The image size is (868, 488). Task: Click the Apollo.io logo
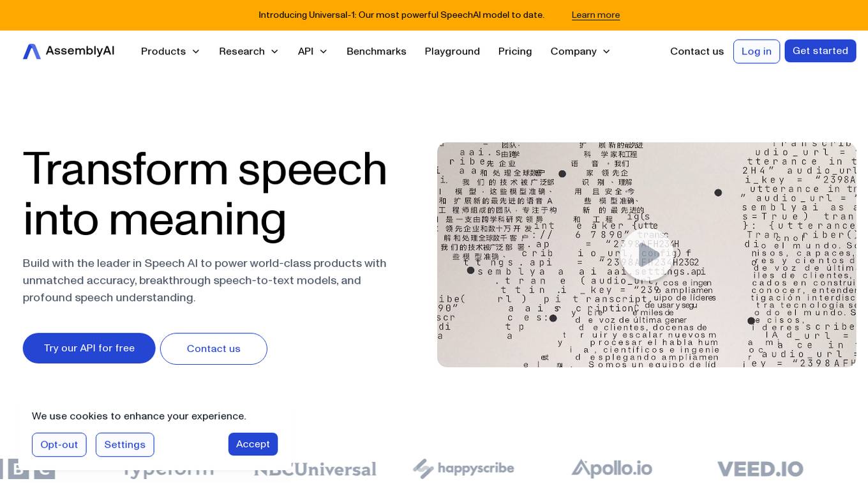[611, 469]
